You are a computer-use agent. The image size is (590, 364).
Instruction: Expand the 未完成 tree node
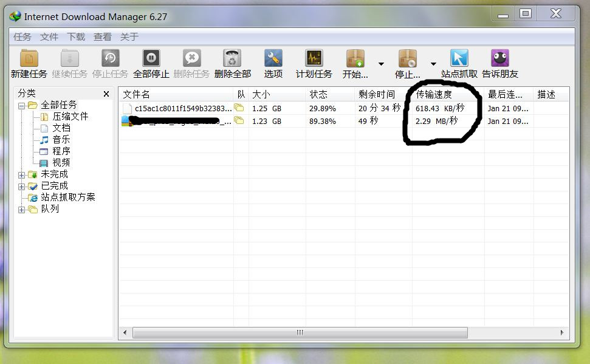(21, 175)
